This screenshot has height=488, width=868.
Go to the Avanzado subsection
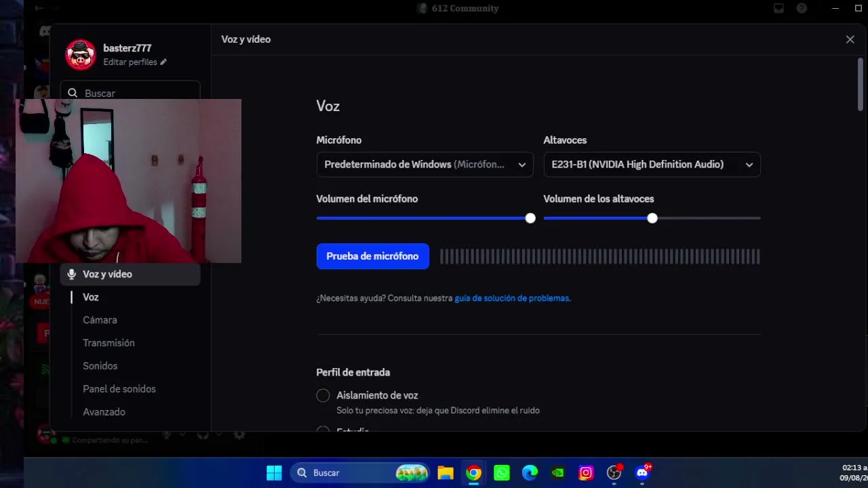point(104,412)
